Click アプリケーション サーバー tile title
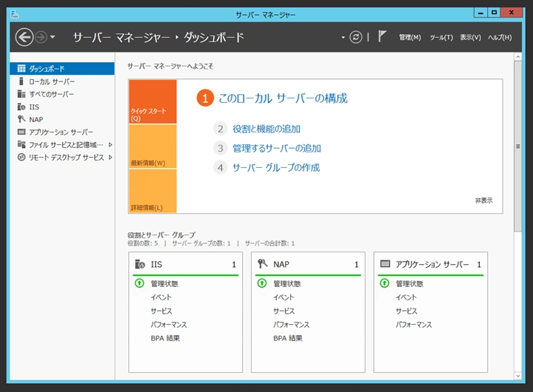The width and height of the screenshot is (533, 392). click(x=432, y=264)
